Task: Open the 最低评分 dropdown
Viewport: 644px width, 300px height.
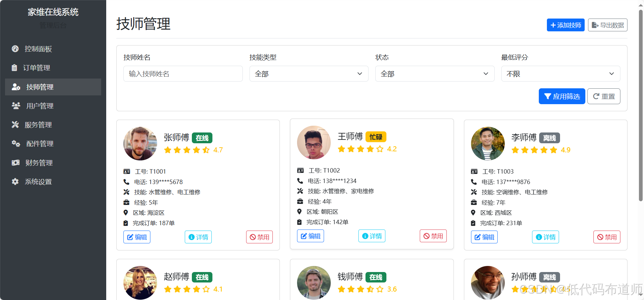Action: (561, 74)
